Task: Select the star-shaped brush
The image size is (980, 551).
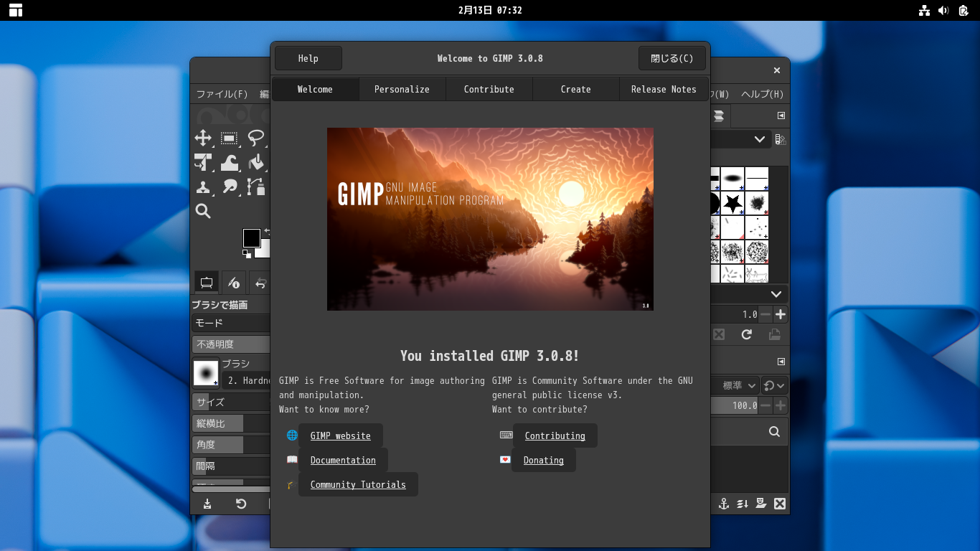Action: point(732,203)
